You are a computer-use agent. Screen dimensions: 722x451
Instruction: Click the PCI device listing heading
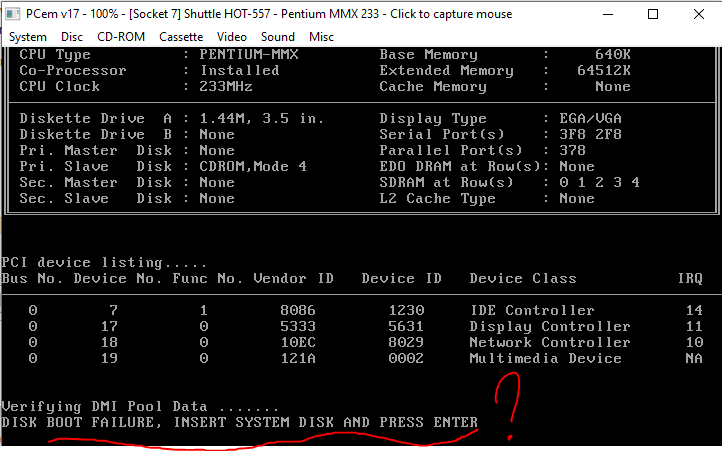104,262
